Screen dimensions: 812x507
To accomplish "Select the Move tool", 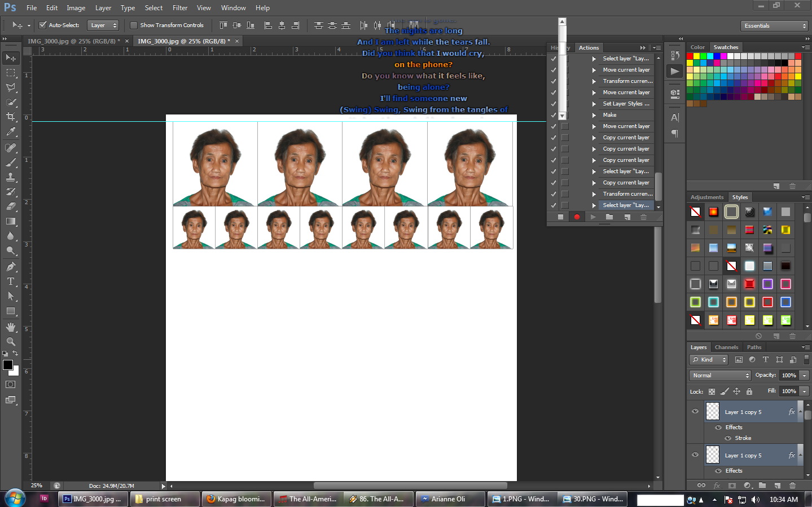I will [x=10, y=58].
